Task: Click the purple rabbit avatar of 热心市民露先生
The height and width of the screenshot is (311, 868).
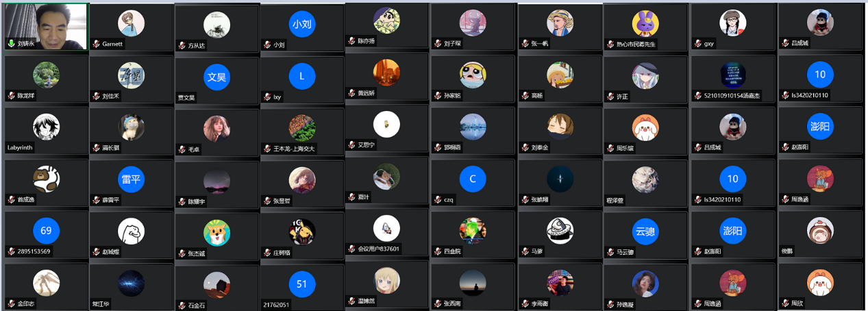Action: 645,24
